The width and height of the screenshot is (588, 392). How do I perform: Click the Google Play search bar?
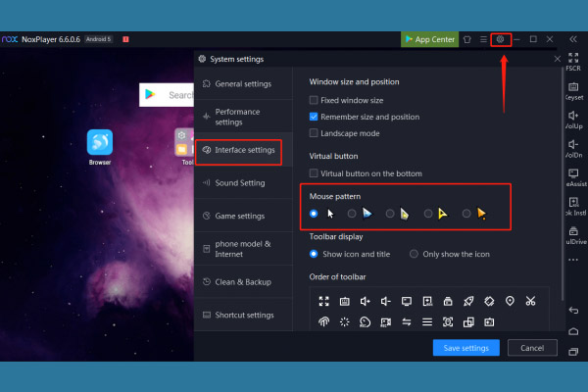coord(167,95)
